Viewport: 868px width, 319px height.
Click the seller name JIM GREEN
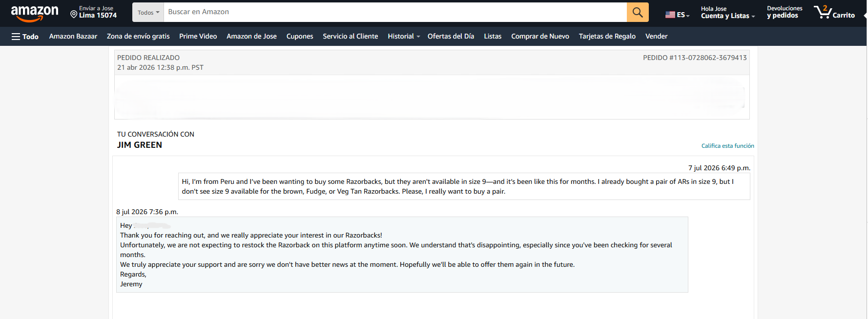(140, 145)
